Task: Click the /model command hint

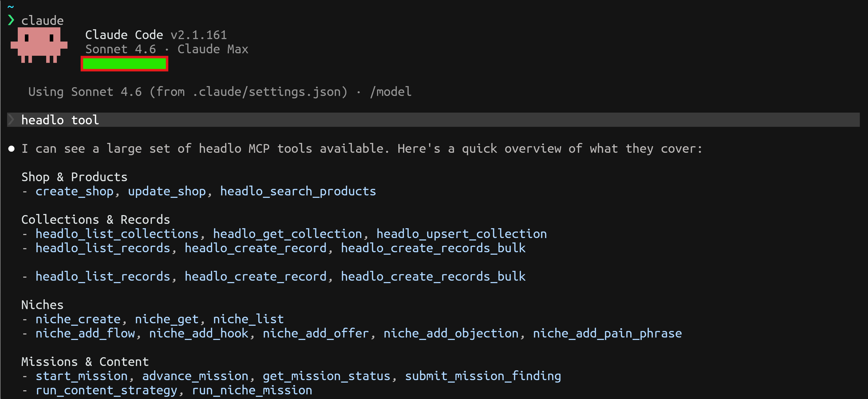Action: point(391,92)
